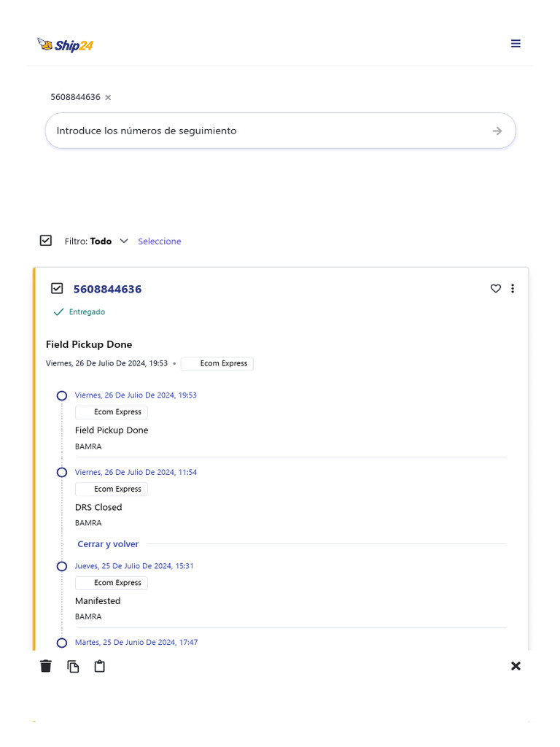560x747 pixels.
Task: Open the three-dot parcel options menu
Action: 513,289
